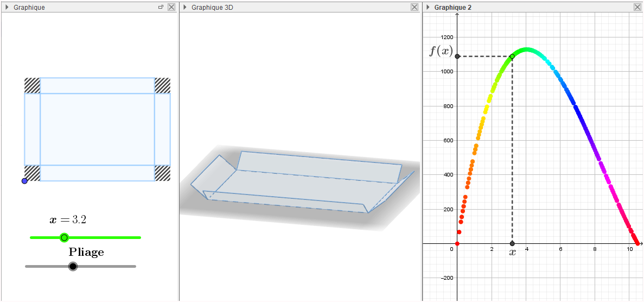644x302 pixels.
Task: Click the green handle of the x slider
Action: [64, 237]
